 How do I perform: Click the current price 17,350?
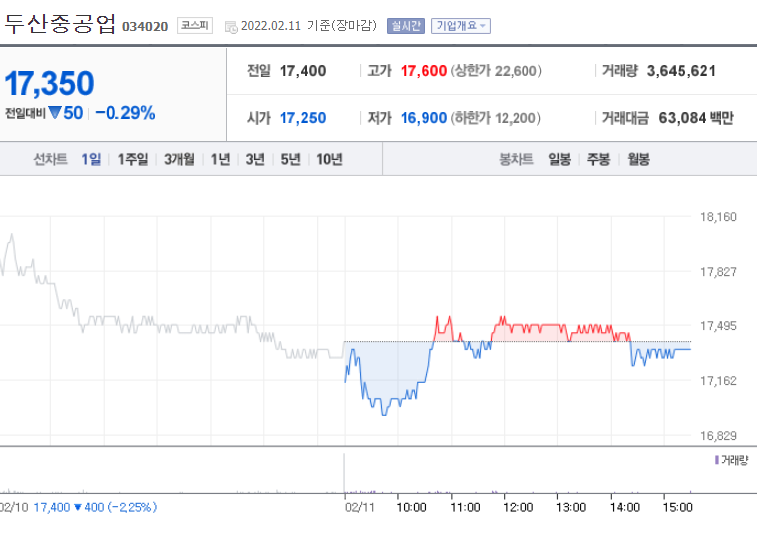click(x=49, y=84)
